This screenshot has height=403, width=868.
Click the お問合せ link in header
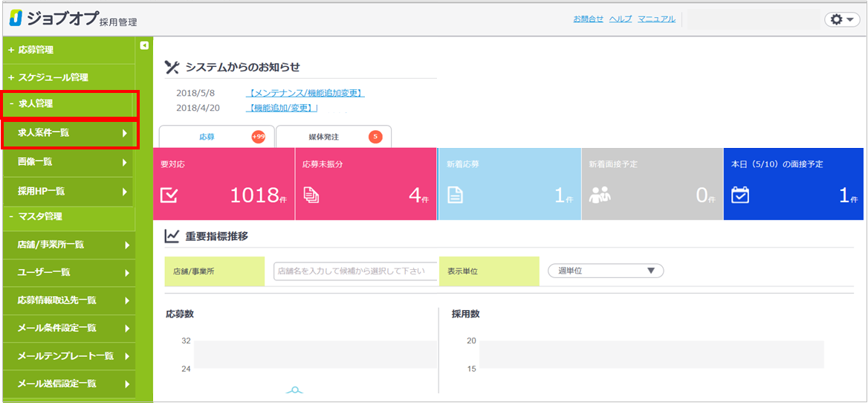coord(588,19)
